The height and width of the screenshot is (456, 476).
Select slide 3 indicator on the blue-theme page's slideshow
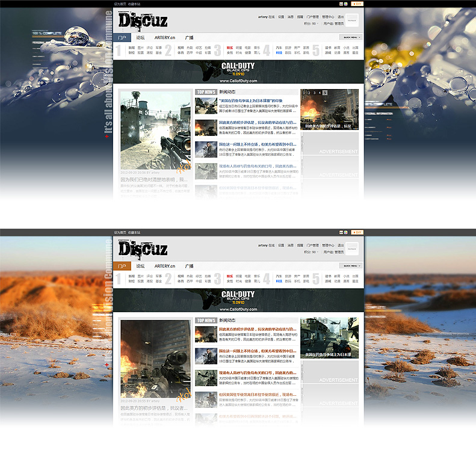click(315, 93)
